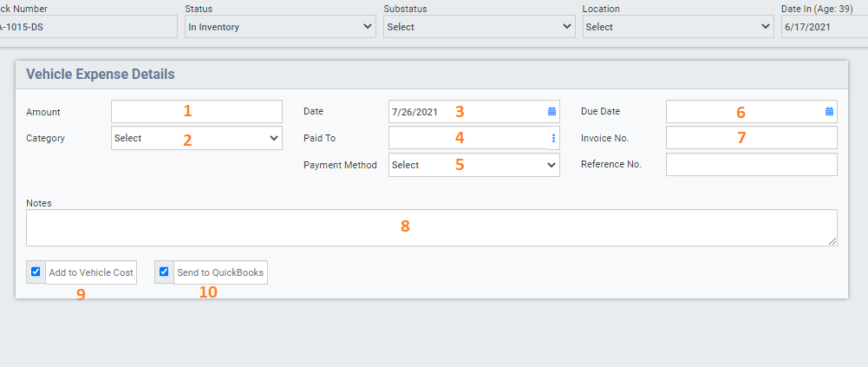Open the Location dropdown
This screenshot has width=868, height=367.
[x=677, y=27]
